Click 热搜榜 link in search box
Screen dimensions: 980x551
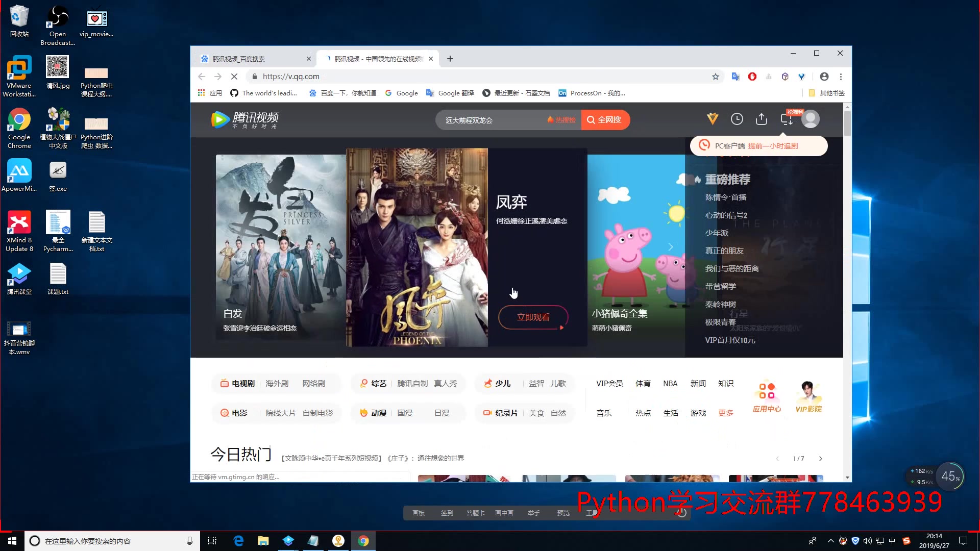pyautogui.click(x=561, y=120)
